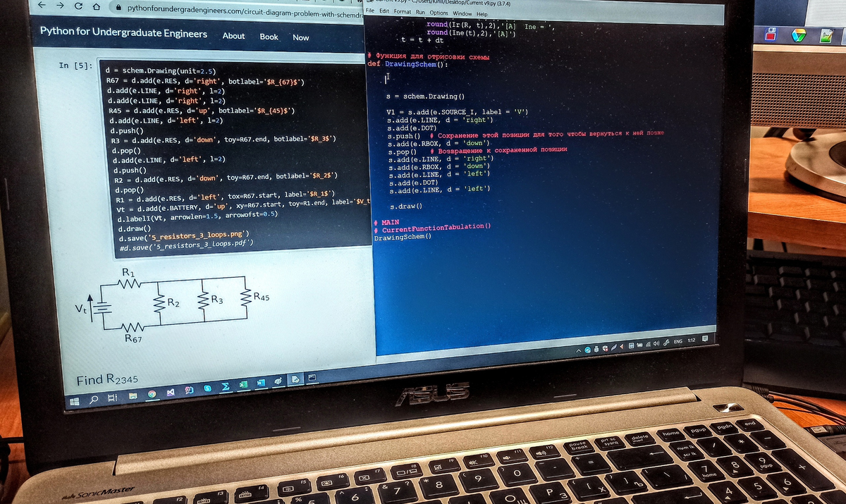Viewport: 846px width, 504px height.
Task: Open Excel from the taskbar
Action: (x=244, y=385)
